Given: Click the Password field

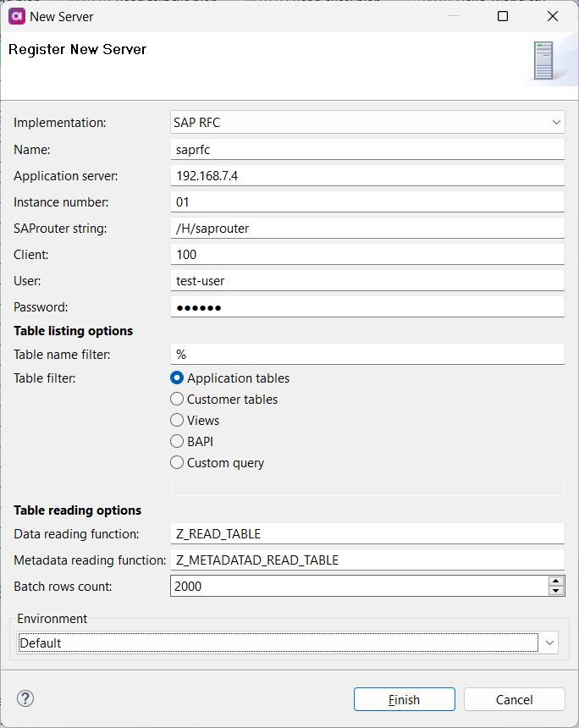Looking at the screenshot, I should 368,306.
